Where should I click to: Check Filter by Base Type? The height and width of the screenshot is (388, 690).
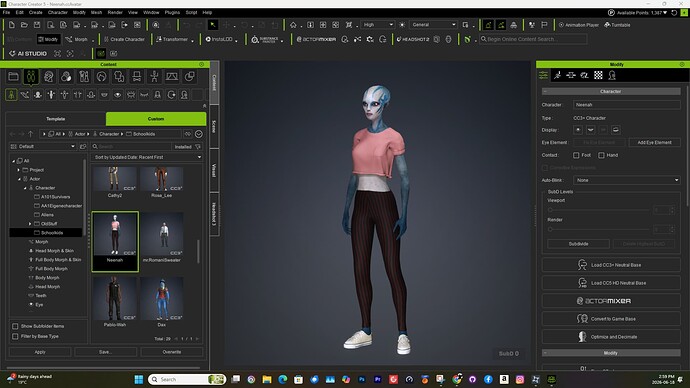[x=15, y=337]
